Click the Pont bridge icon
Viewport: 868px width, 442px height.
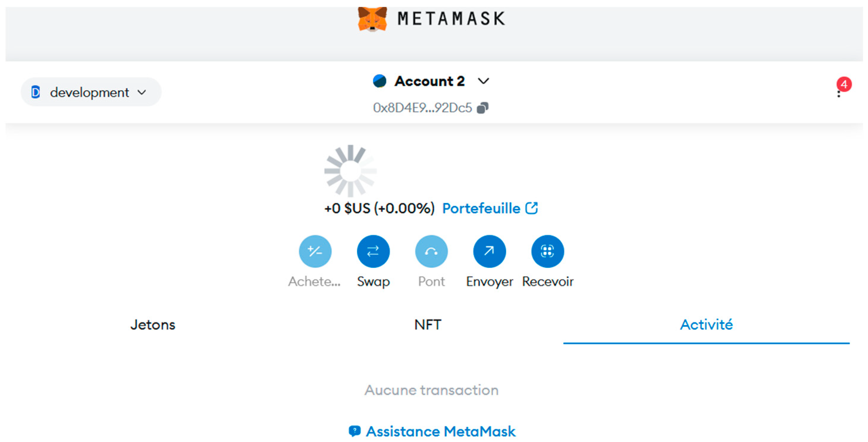[431, 251]
